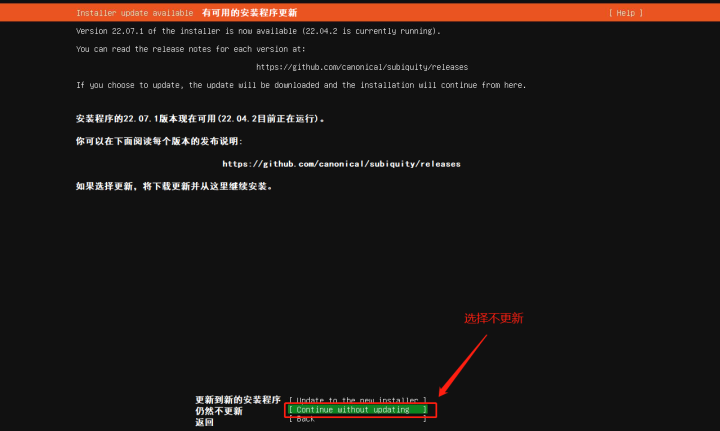Choose "Continue without updating" button
This screenshot has height=431, width=720.
pos(358,409)
